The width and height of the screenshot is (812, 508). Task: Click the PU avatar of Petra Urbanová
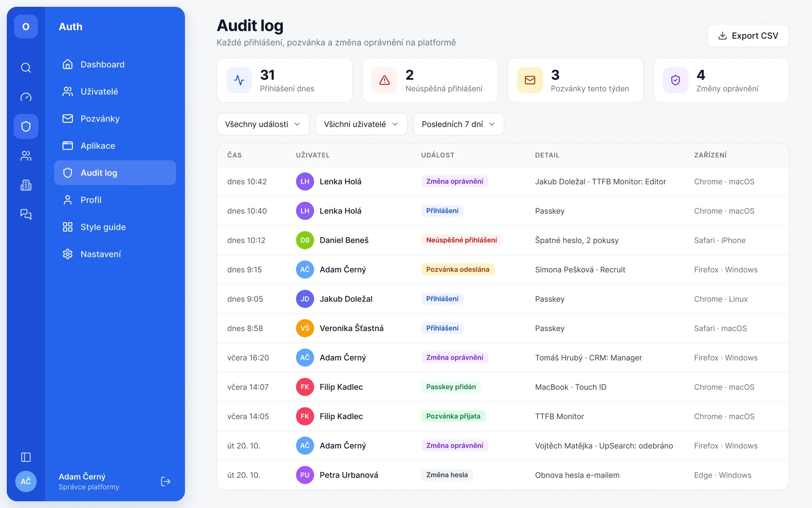tap(305, 475)
